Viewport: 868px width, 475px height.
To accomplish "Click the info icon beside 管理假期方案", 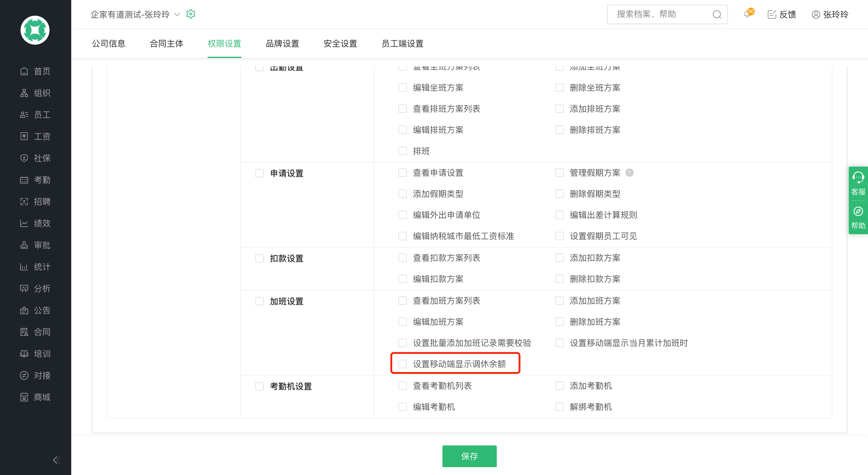I will click(x=630, y=173).
